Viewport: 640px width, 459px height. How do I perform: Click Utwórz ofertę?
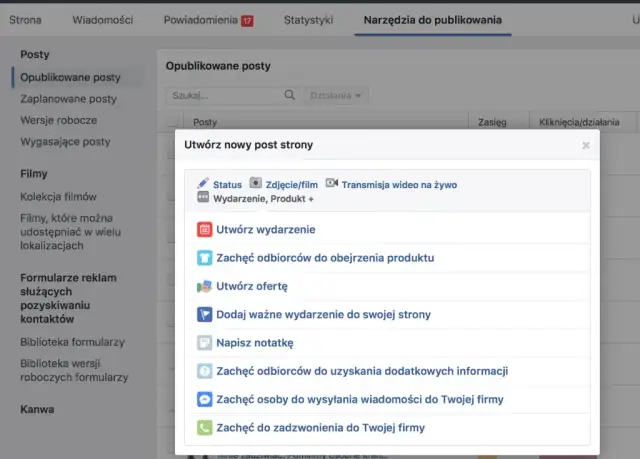(252, 286)
